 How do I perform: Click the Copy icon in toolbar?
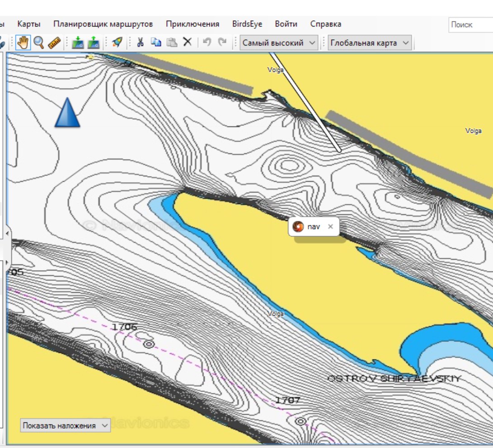tap(156, 42)
